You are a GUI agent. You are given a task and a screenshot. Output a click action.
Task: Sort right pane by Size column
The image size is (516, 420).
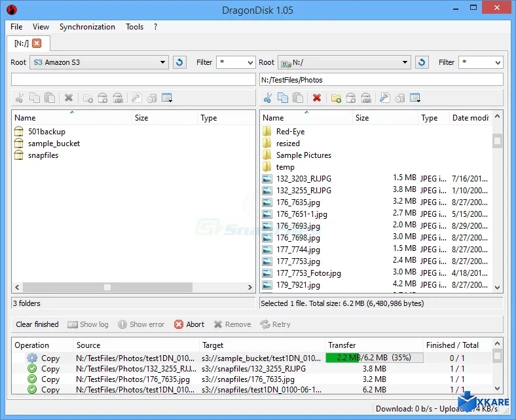point(385,118)
